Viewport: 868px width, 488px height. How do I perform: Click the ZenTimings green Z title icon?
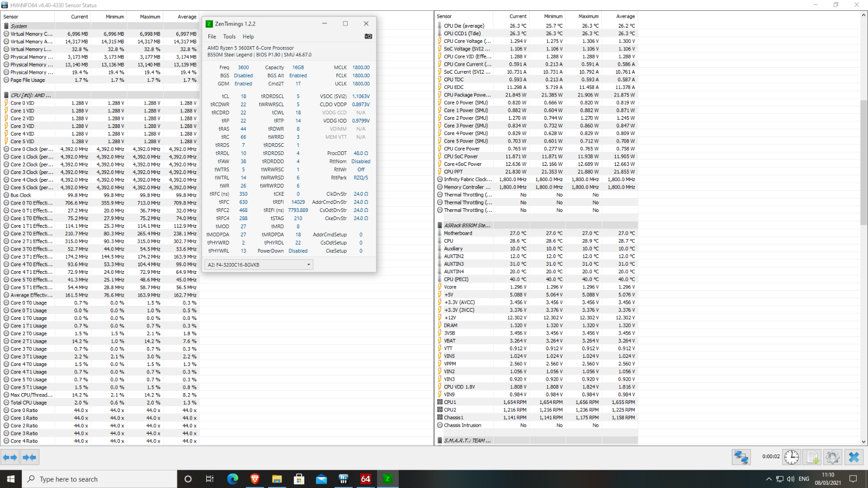209,24
